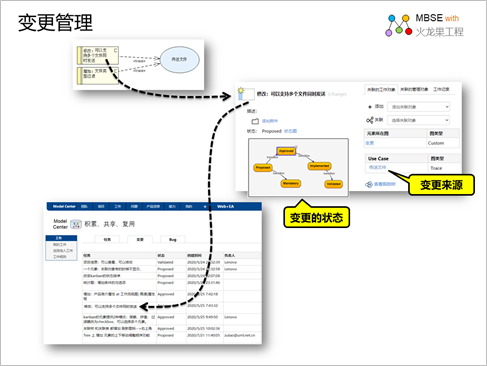
Task: Click the folder attachment icon under description
Action: coord(255,121)
